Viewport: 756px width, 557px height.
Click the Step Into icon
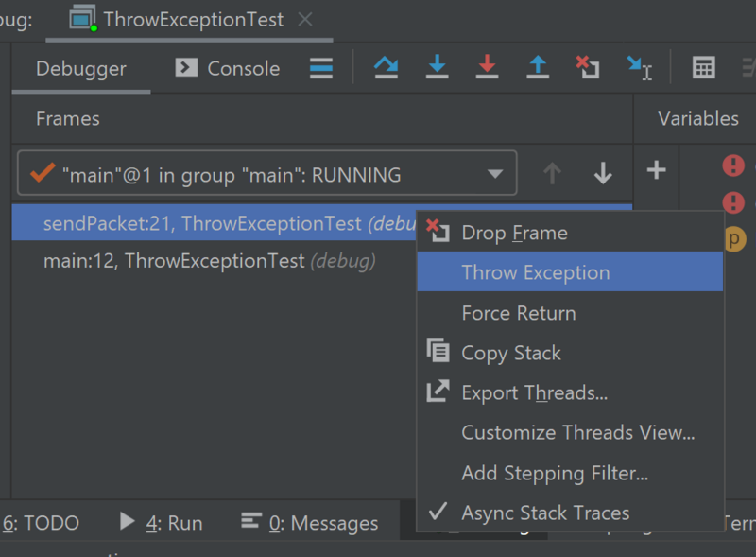tap(437, 67)
